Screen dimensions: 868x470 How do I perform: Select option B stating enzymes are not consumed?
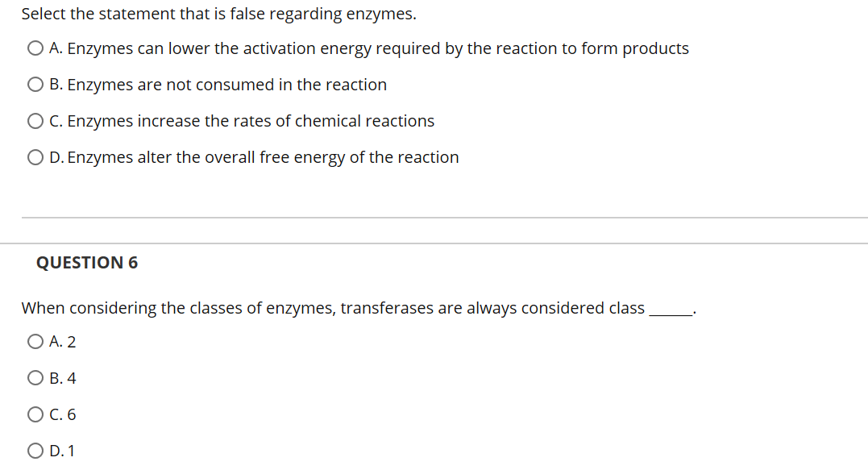[35, 84]
